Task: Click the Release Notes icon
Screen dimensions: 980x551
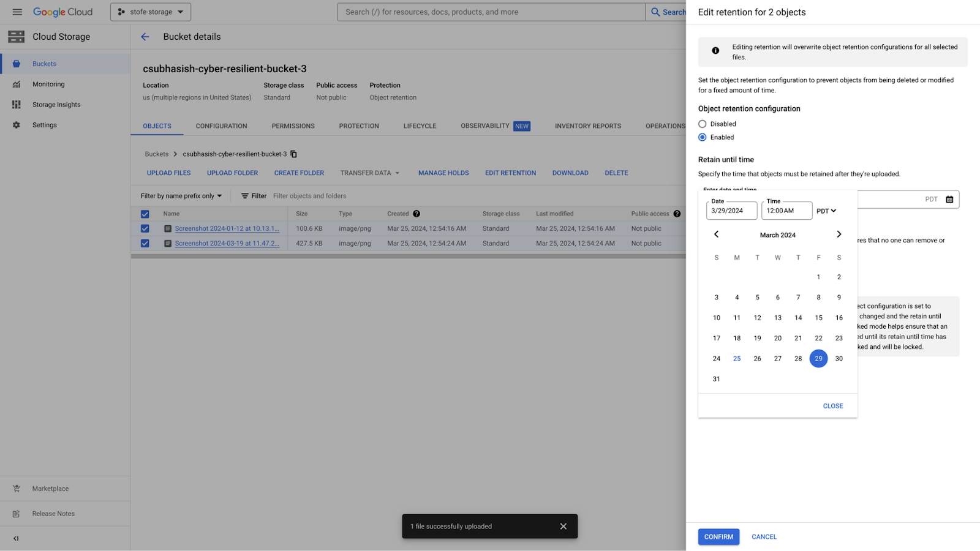Action: tap(17, 514)
